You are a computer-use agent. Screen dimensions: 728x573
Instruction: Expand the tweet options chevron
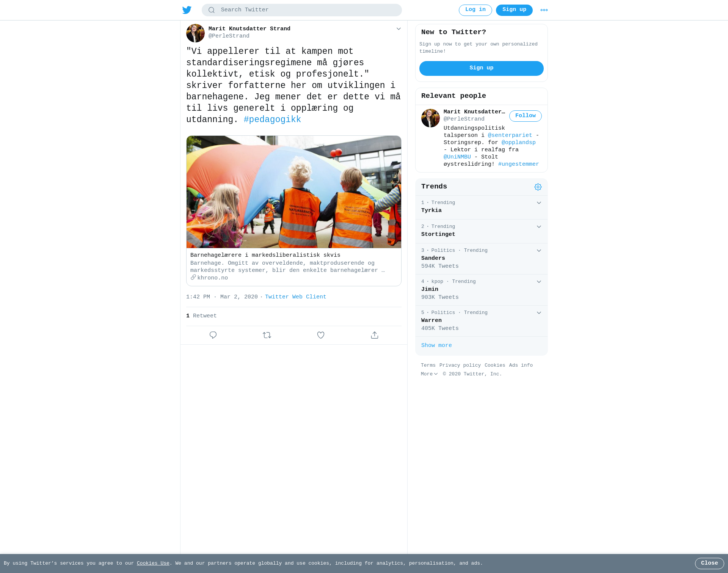(x=399, y=29)
